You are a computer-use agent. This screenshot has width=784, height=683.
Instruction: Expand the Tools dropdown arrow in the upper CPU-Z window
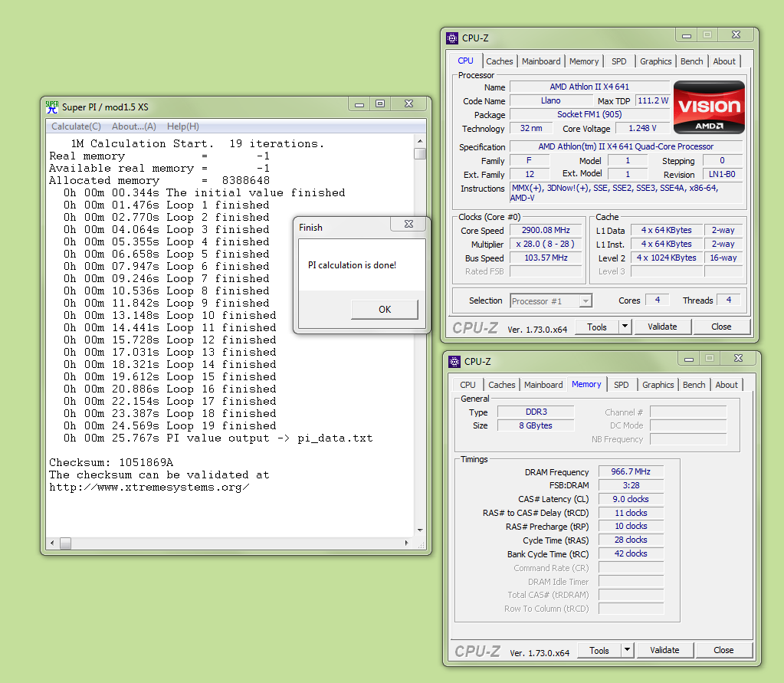(625, 327)
